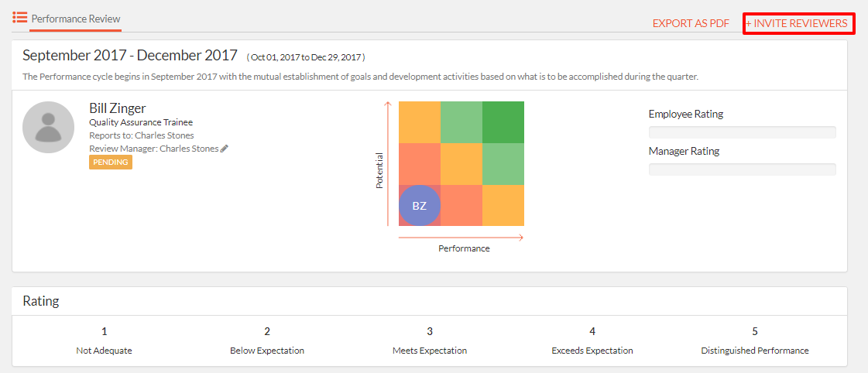The image size is (868, 373).
Task: Click the BZ circle on the grid
Action: pyautogui.click(x=420, y=205)
